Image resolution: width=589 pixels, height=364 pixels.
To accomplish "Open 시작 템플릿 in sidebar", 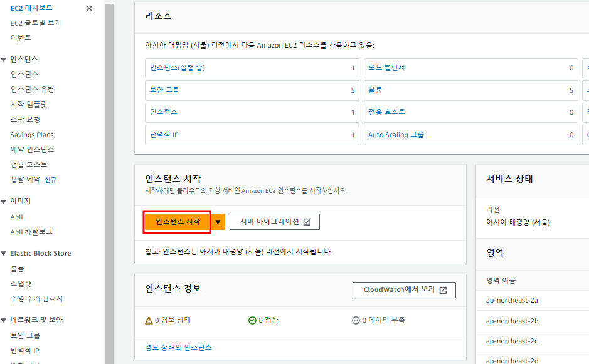I will click(29, 104).
